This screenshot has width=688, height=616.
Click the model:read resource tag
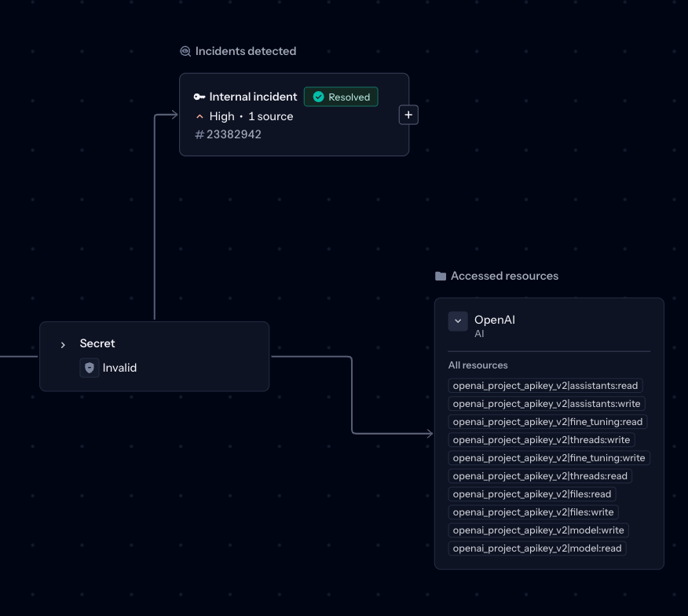[x=537, y=548]
